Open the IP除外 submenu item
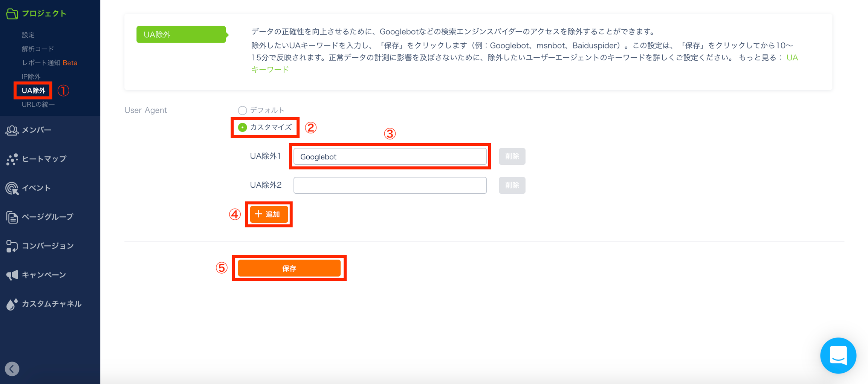Screen dimensions: 868x384 pos(31,76)
